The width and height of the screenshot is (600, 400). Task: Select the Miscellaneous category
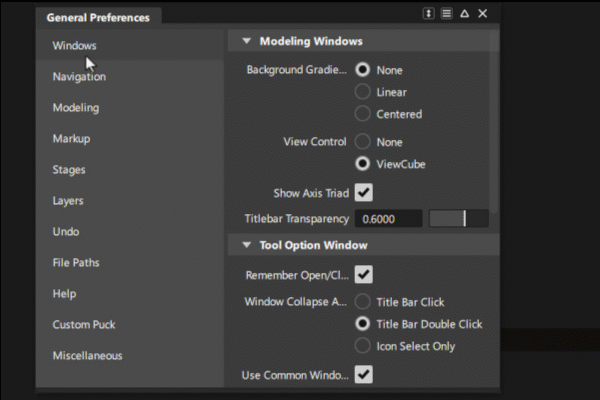(88, 356)
